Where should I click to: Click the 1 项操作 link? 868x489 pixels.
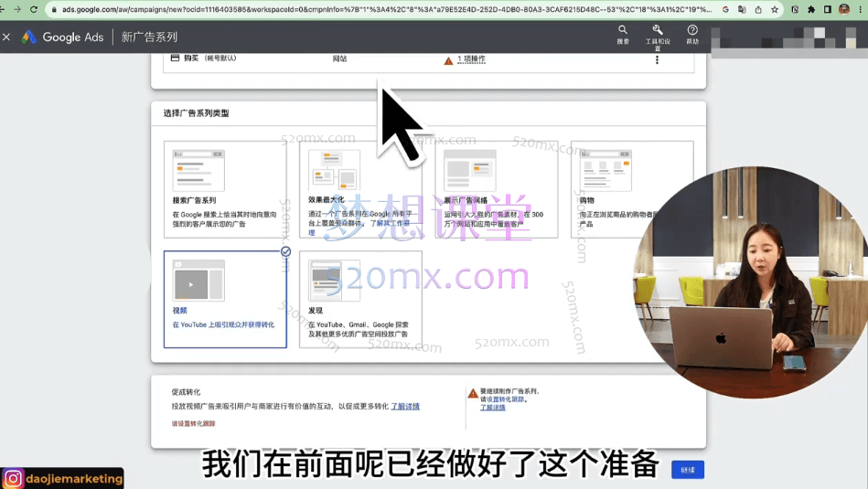(471, 59)
